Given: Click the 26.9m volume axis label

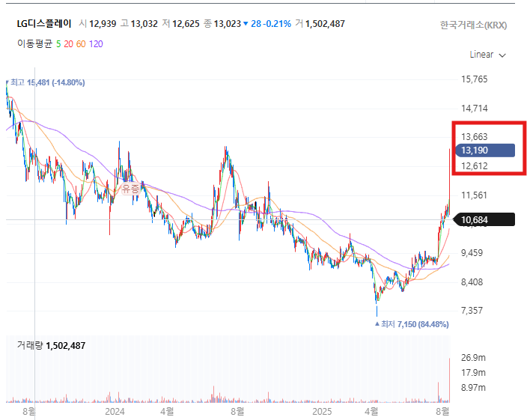Looking at the screenshot, I should click(473, 358).
